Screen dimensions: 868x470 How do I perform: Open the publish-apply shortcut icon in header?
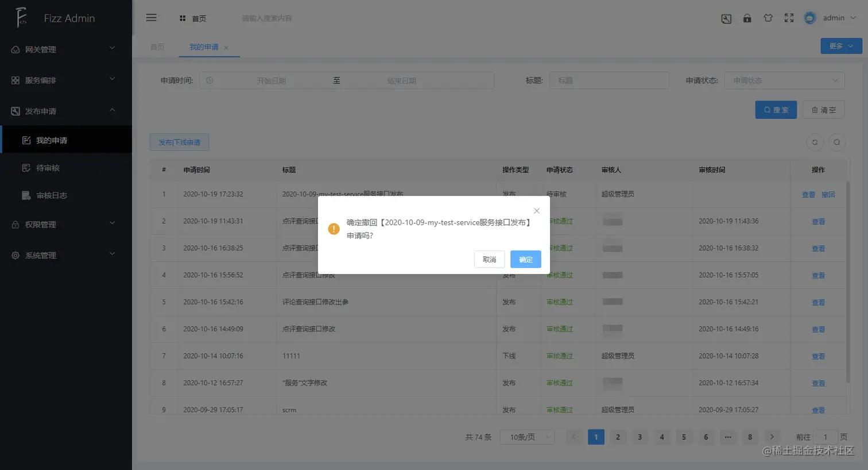tap(726, 18)
